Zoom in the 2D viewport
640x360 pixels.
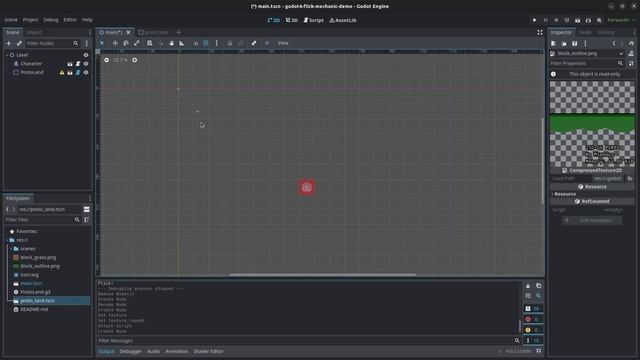[x=135, y=60]
